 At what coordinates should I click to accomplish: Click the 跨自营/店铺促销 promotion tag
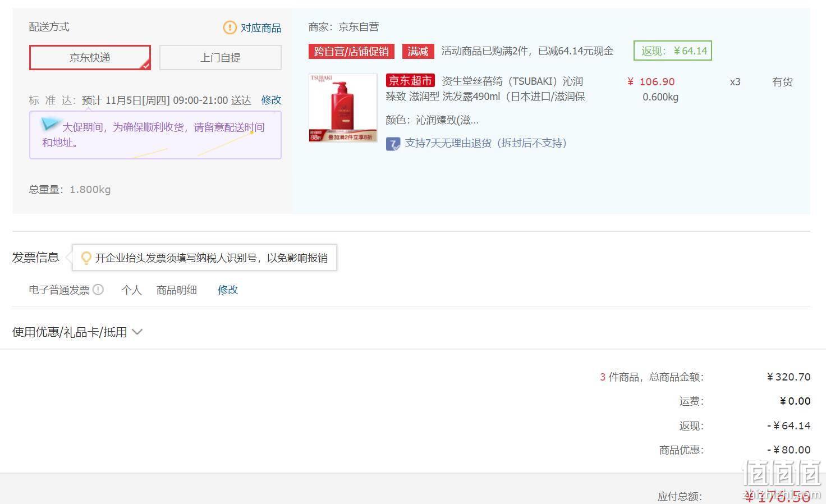point(351,52)
